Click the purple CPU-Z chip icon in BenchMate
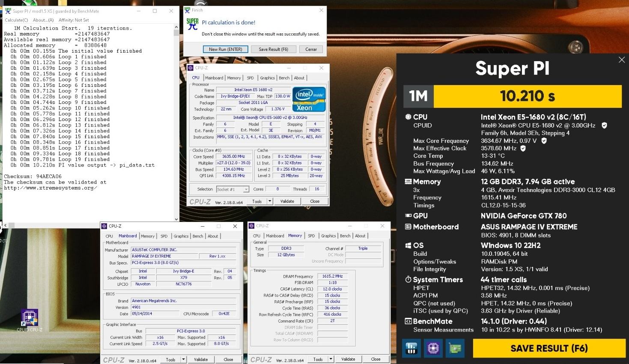This screenshot has width=629, height=364. (x=433, y=349)
